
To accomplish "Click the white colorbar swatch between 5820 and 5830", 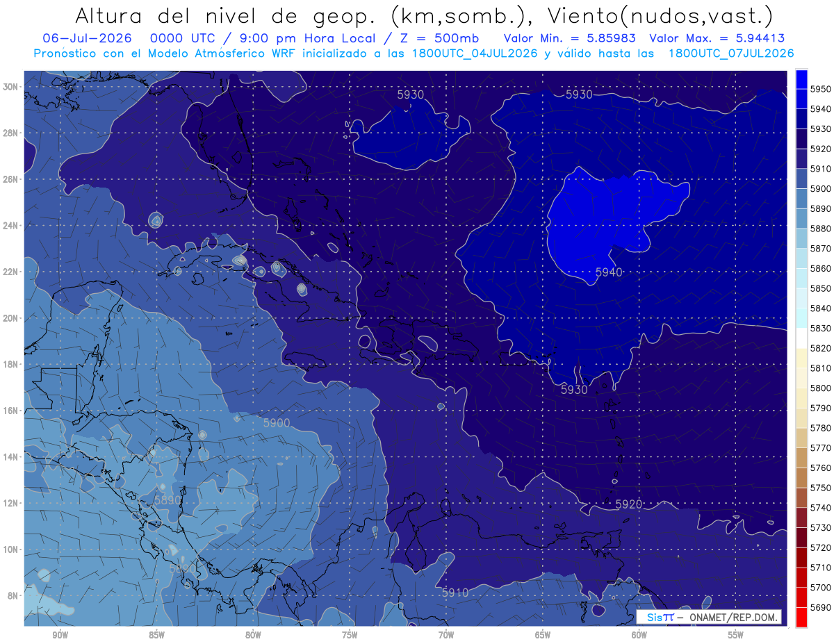I will point(801,338).
